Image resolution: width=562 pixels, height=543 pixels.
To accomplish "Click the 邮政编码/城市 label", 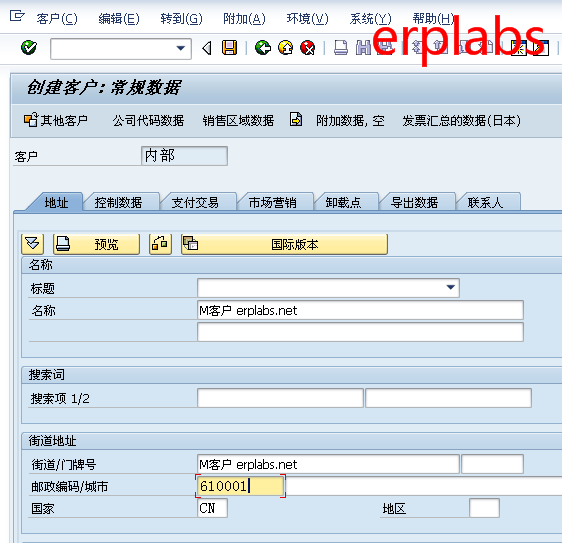I will 70,486.
